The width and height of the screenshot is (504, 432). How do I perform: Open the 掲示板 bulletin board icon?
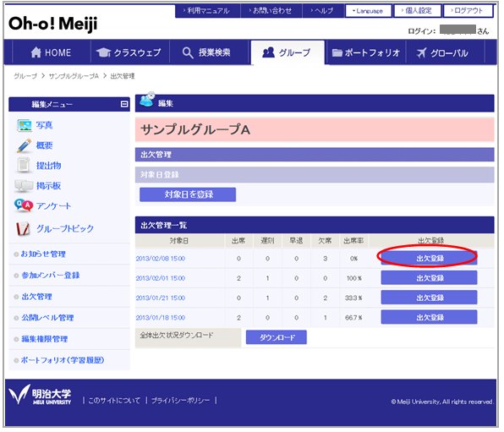tap(24, 186)
